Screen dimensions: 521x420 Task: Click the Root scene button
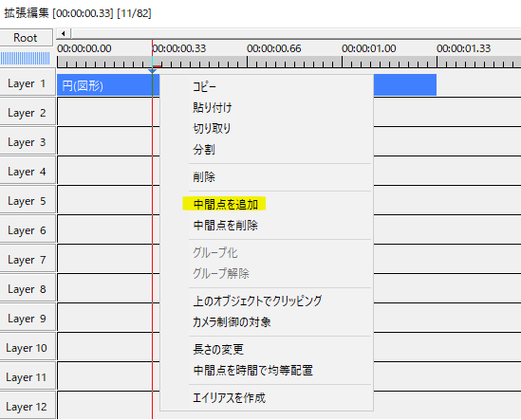27,38
